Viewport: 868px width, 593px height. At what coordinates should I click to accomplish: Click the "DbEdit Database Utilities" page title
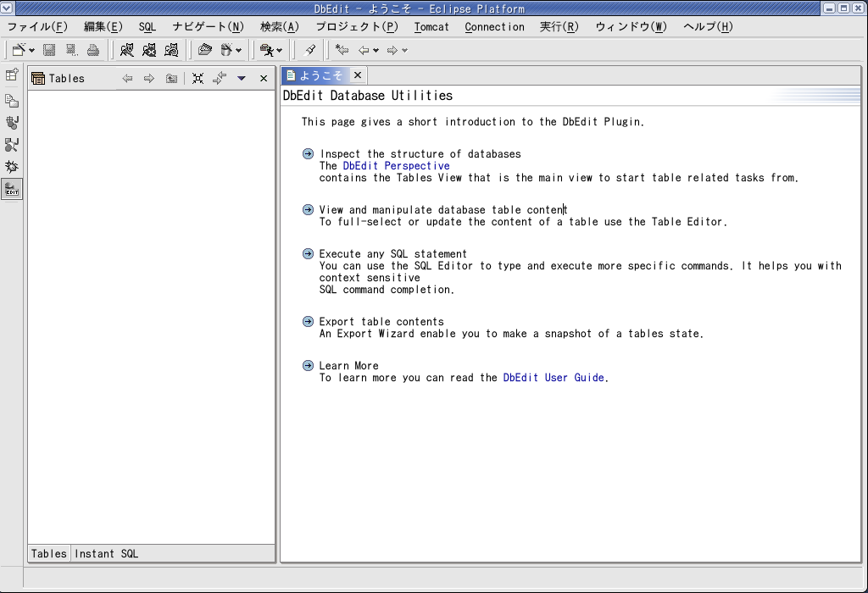click(x=368, y=96)
